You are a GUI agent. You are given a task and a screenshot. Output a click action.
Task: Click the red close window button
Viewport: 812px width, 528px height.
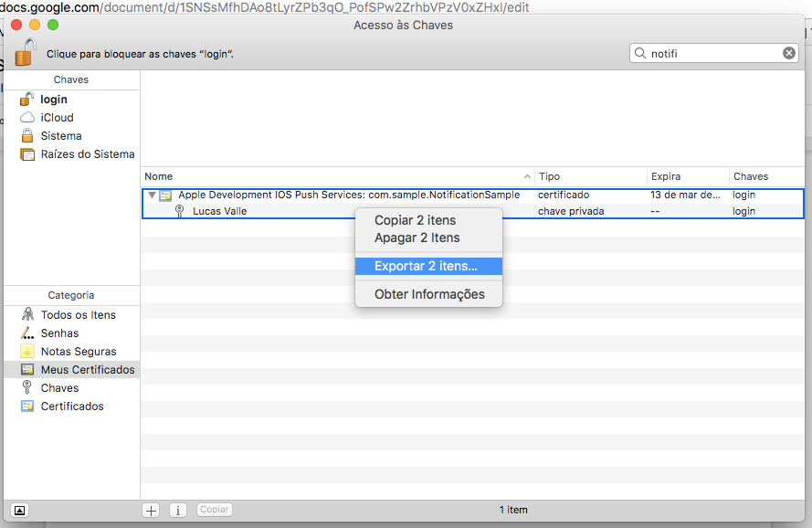click(16, 25)
